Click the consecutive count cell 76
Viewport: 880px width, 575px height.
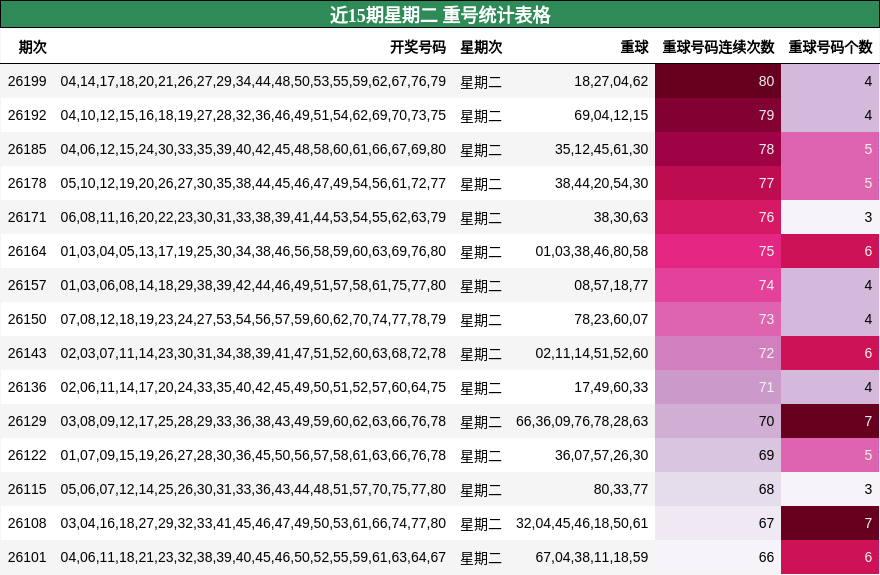click(718, 217)
